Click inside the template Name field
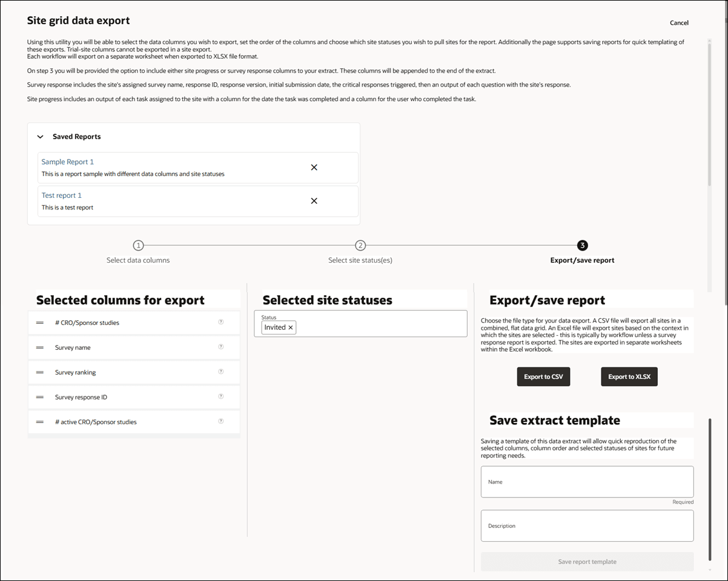This screenshot has height=581, width=728. (587, 482)
